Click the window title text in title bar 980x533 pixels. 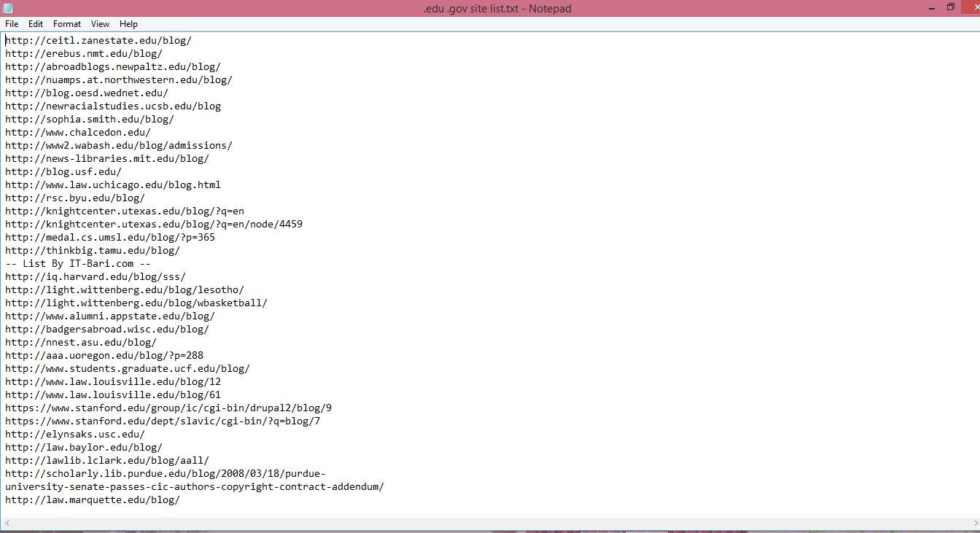point(497,9)
